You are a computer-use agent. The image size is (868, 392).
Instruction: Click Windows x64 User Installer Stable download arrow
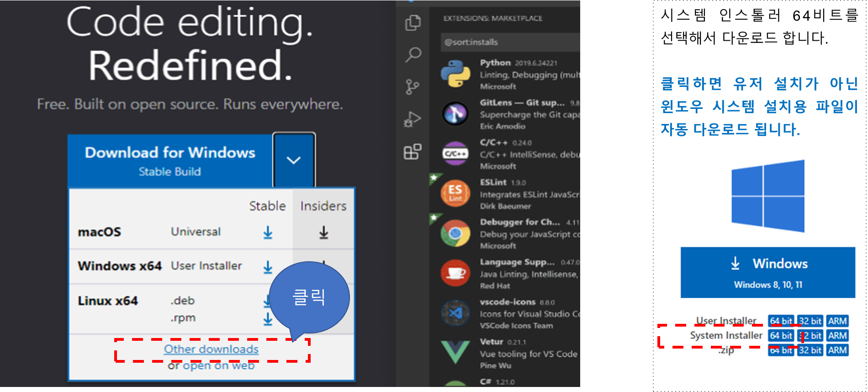click(268, 267)
